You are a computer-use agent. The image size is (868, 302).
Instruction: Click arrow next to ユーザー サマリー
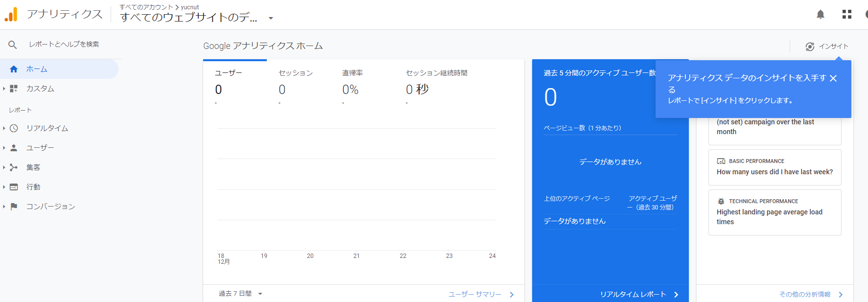pyautogui.click(x=512, y=295)
